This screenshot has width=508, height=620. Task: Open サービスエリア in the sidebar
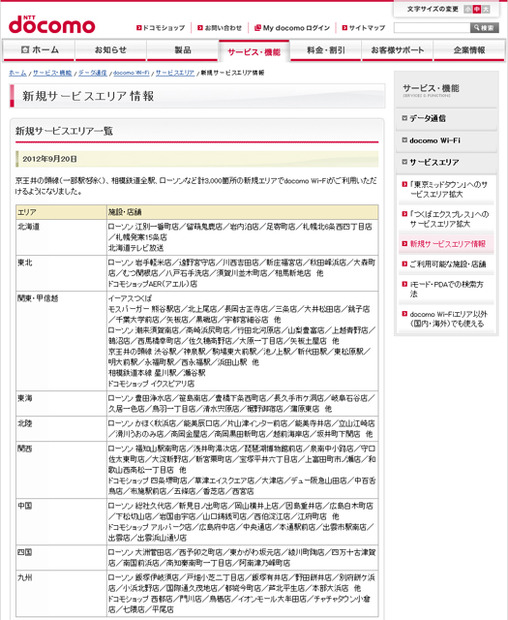click(446, 163)
